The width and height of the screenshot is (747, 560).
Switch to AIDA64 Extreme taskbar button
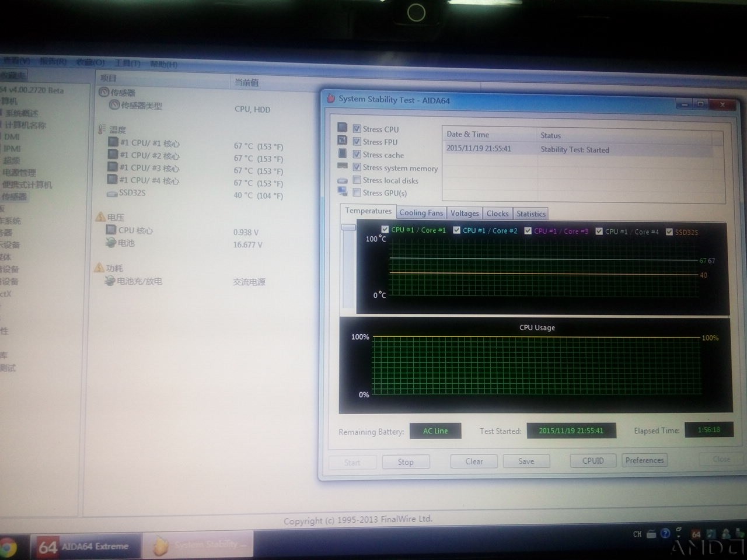86,547
